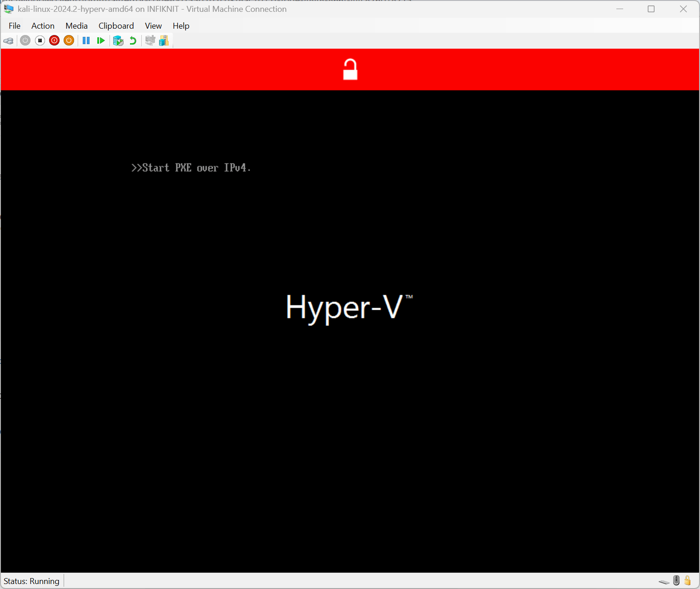Open the Help menu
The width and height of the screenshot is (700, 589).
point(181,26)
